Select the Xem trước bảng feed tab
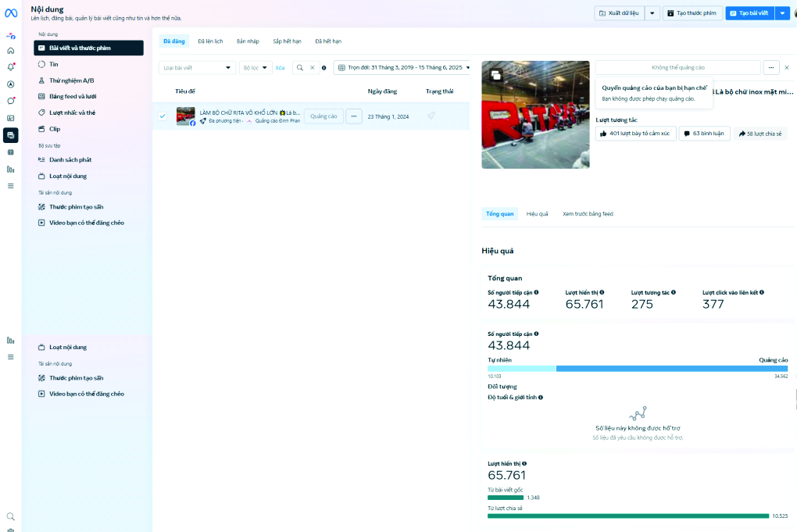The width and height of the screenshot is (797, 532). pos(588,214)
